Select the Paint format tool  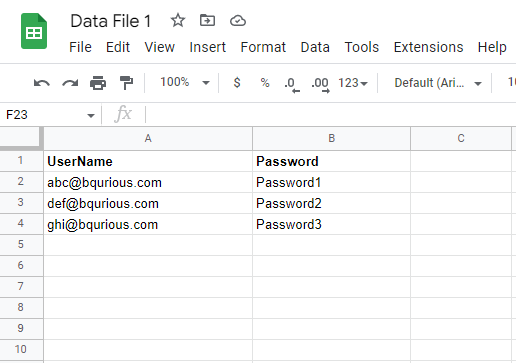(x=126, y=83)
